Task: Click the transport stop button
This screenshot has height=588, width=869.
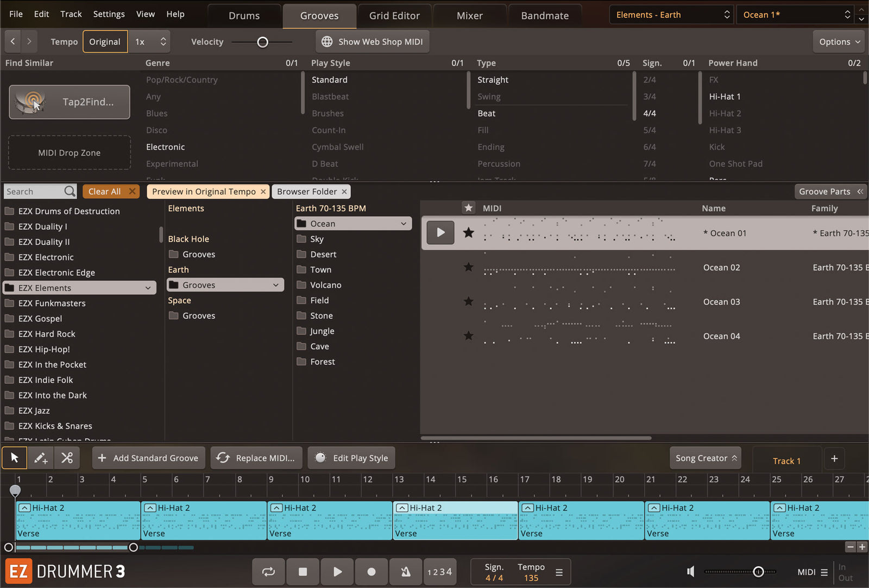Action: (x=303, y=572)
